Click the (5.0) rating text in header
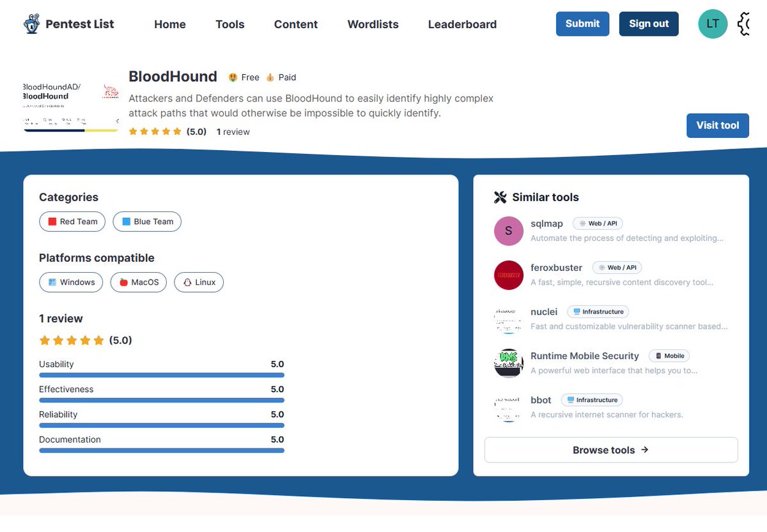 point(196,132)
